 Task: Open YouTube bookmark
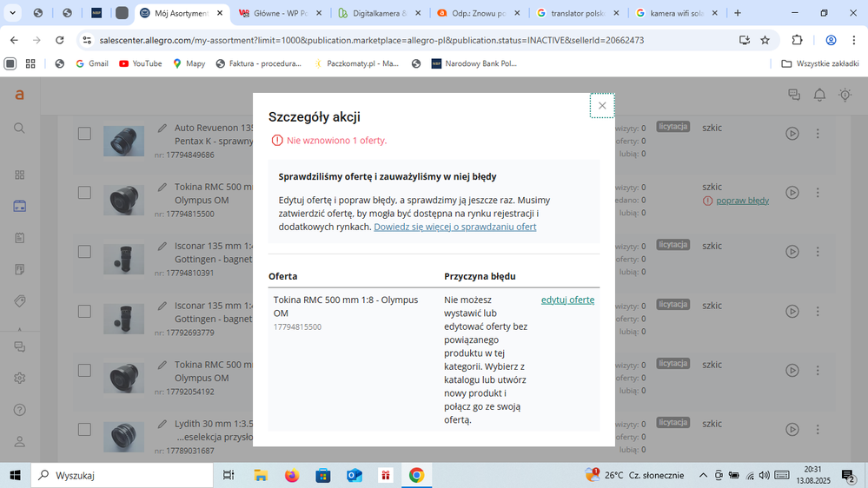pyautogui.click(x=140, y=63)
